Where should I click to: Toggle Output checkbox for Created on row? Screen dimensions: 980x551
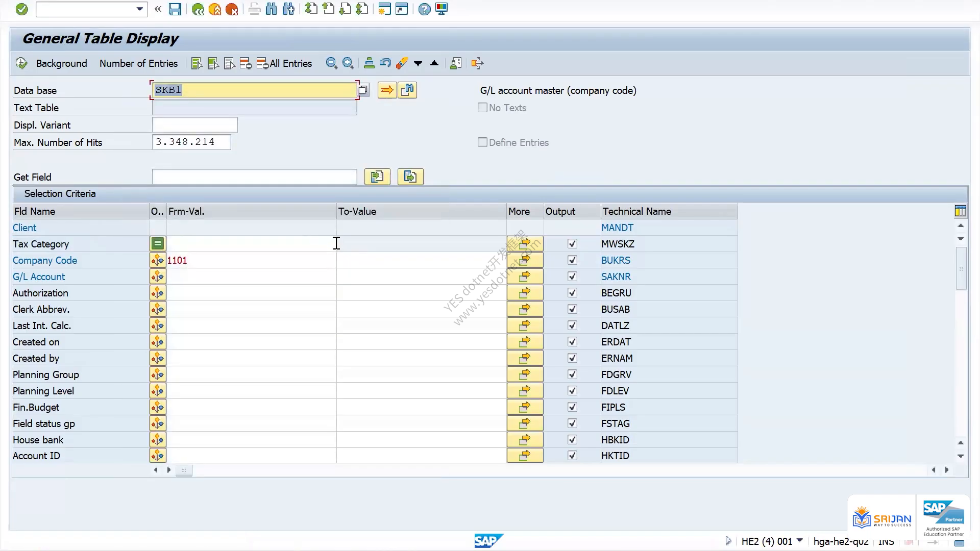tap(572, 342)
